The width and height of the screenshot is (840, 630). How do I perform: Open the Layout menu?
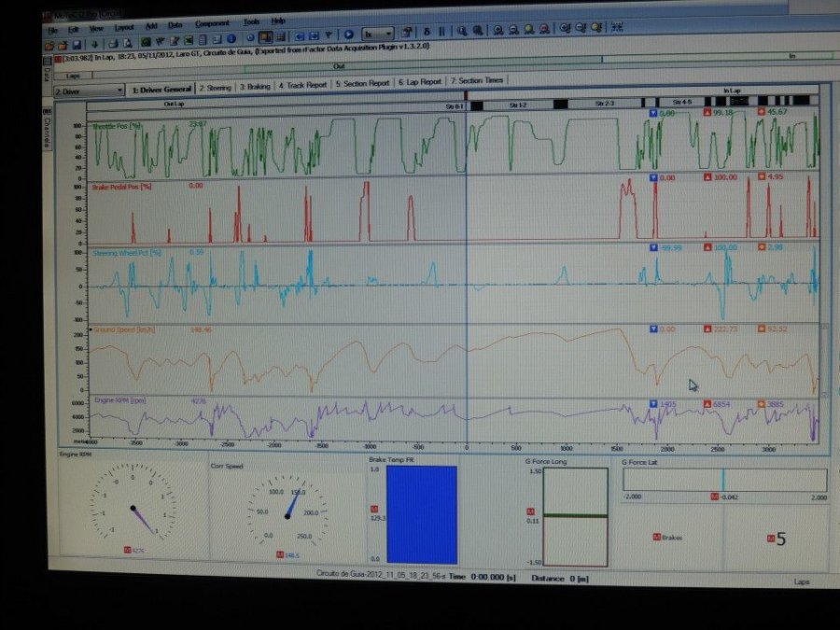[x=124, y=27]
